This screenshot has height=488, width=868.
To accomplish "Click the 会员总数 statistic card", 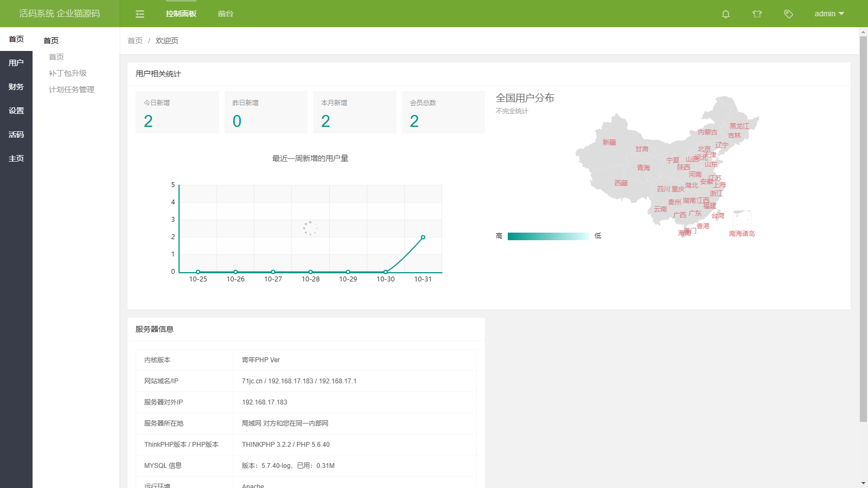I will click(443, 112).
